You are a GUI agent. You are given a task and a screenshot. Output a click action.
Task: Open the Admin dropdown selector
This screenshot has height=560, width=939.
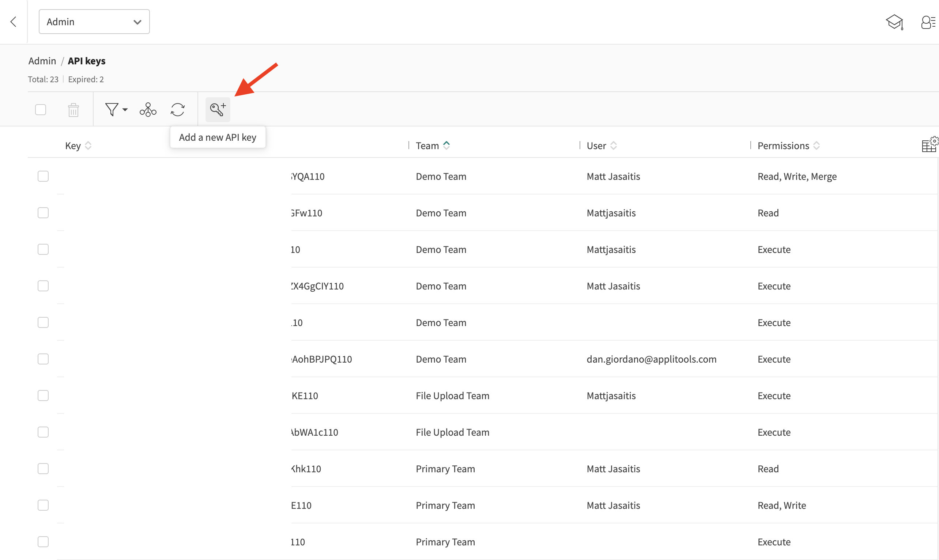pos(94,22)
